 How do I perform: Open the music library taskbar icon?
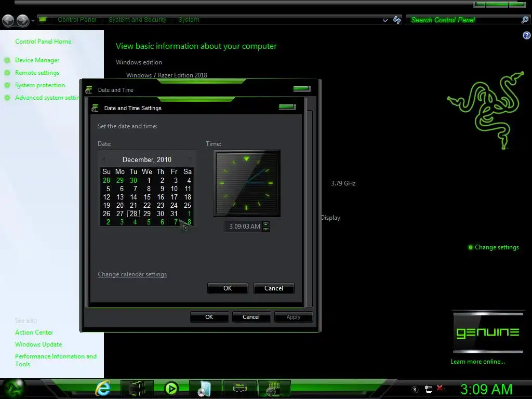pyautogui.click(x=205, y=389)
